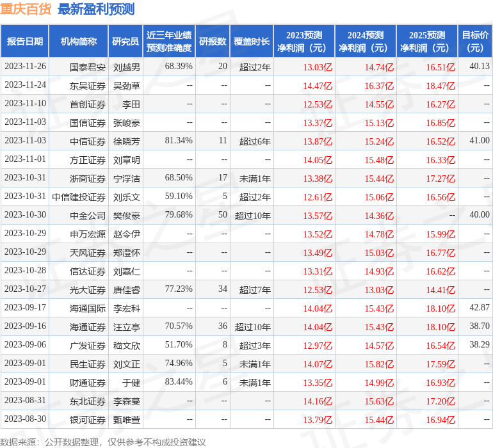Click the 2024预测净利润 column header

click(366, 41)
